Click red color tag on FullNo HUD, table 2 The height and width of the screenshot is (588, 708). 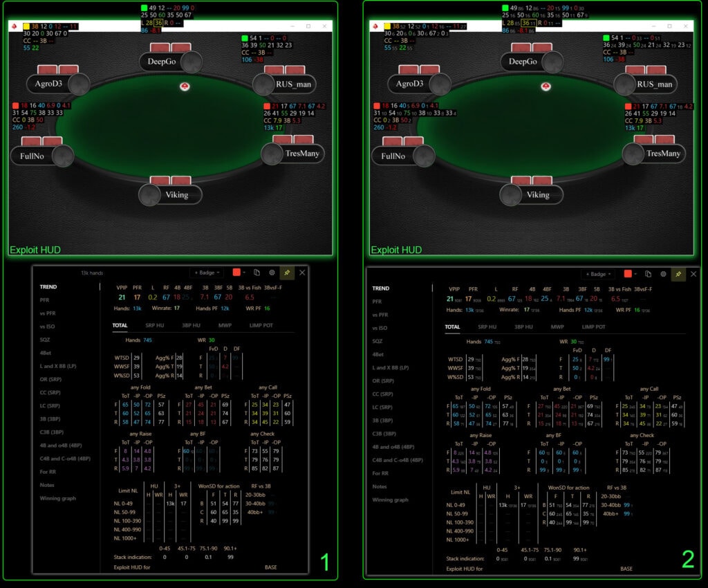click(377, 105)
